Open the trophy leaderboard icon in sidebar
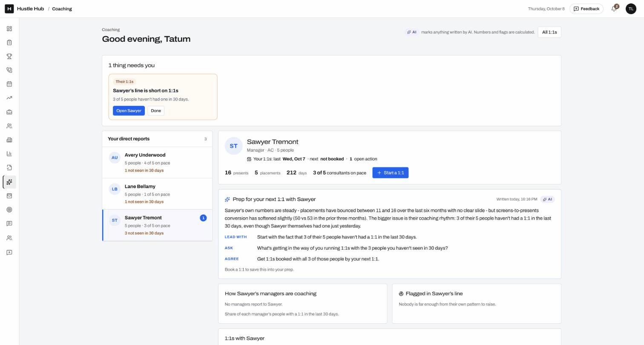 (9, 56)
